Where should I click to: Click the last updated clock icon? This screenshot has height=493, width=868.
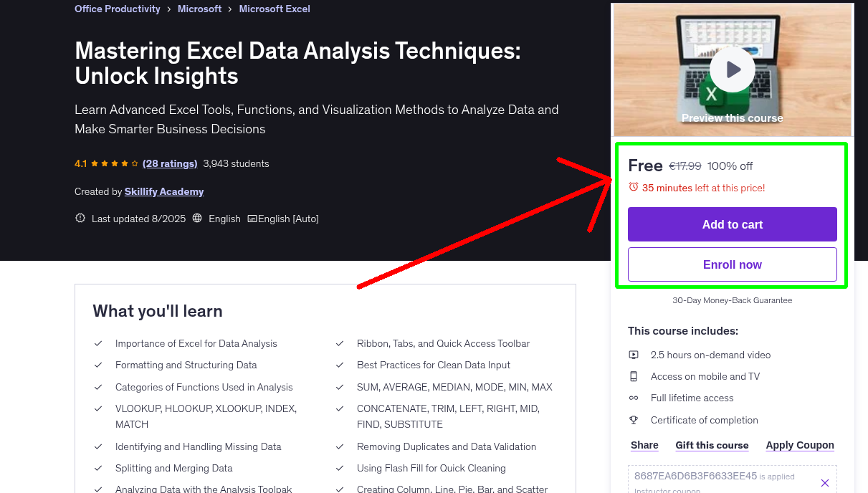(80, 218)
